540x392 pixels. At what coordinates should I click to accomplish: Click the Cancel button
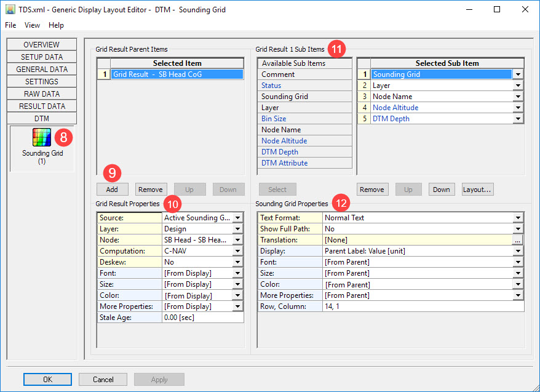(103, 380)
